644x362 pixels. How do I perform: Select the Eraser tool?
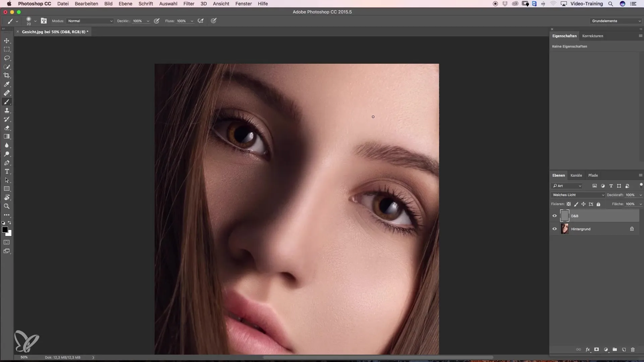(x=7, y=128)
